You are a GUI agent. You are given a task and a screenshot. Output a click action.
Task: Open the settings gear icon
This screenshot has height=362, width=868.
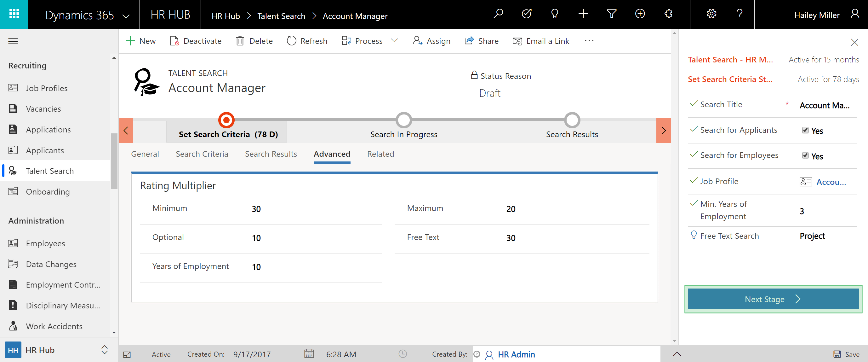point(711,14)
